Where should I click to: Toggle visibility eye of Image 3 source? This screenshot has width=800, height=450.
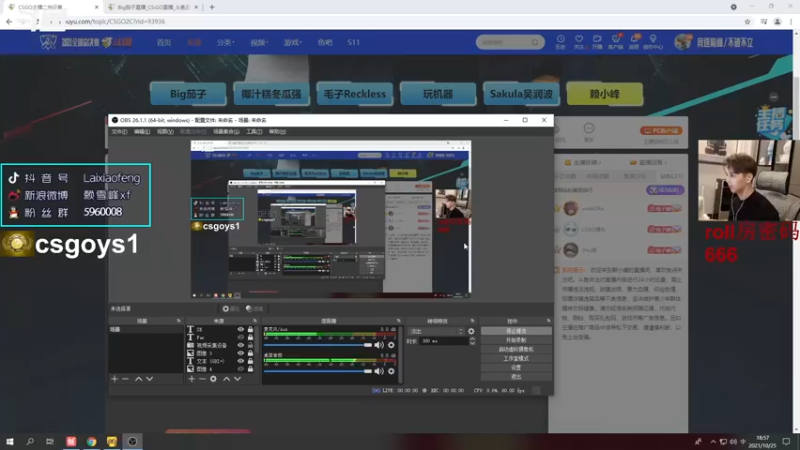[240, 353]
